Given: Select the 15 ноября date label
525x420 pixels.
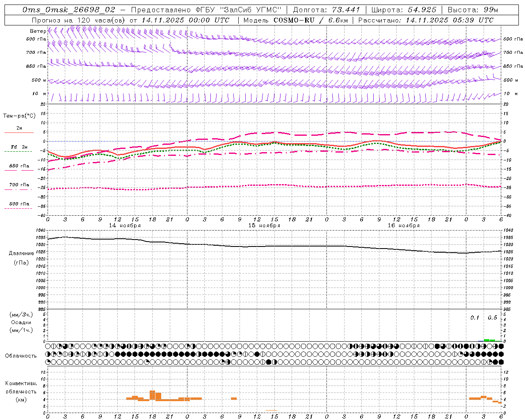Looking at the screenshot, I should [264, 226].
